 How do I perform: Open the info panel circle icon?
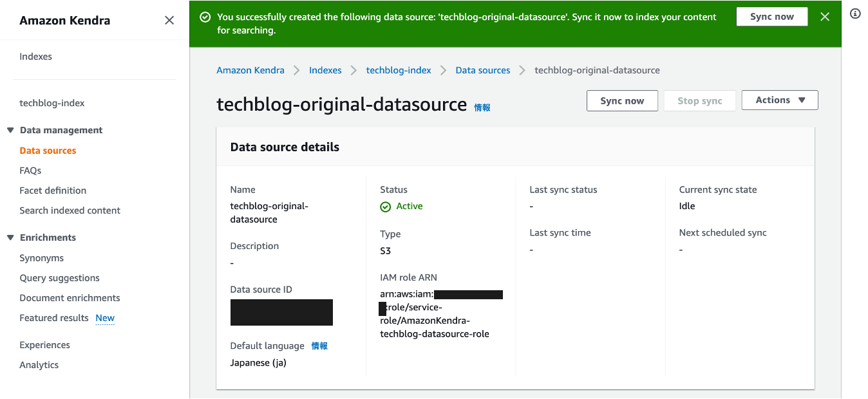tap(855, 14)
